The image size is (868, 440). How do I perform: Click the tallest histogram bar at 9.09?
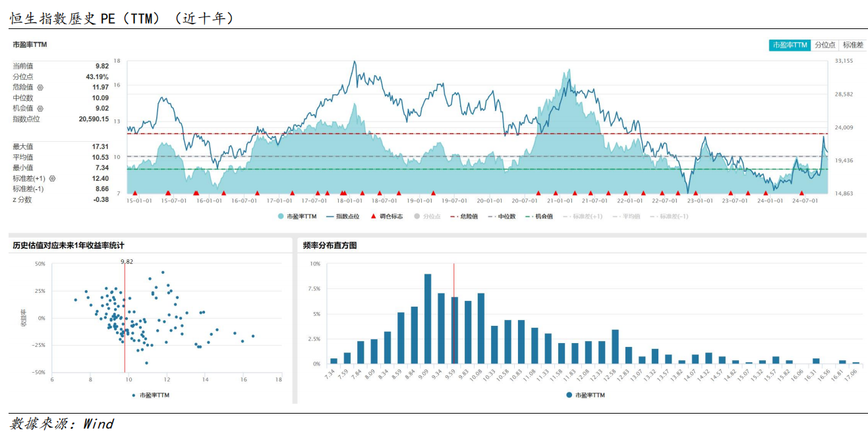[428, 319]
